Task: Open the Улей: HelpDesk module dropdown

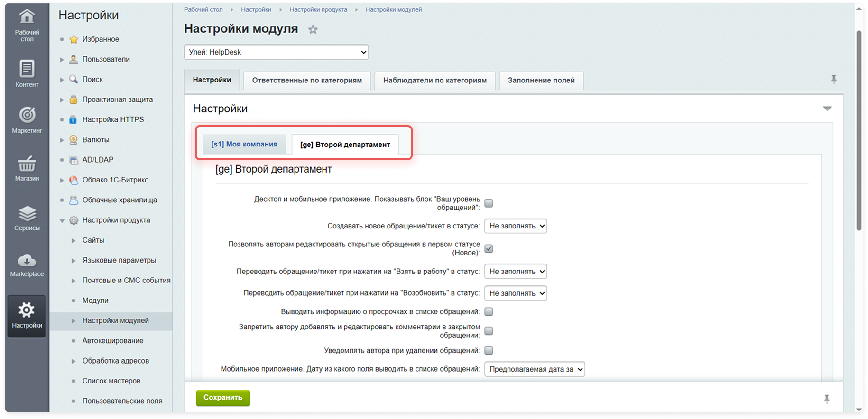Action: (276, 52)
